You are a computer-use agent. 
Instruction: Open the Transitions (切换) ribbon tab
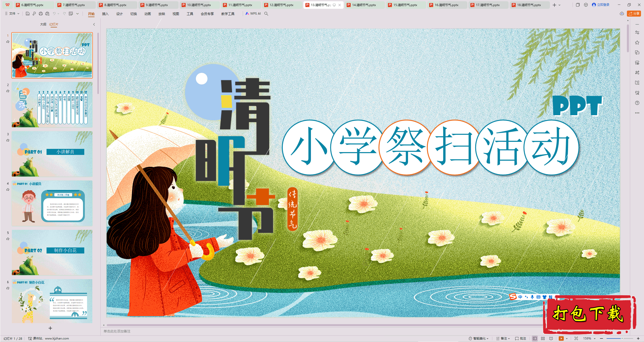click(x=133, y=14)
